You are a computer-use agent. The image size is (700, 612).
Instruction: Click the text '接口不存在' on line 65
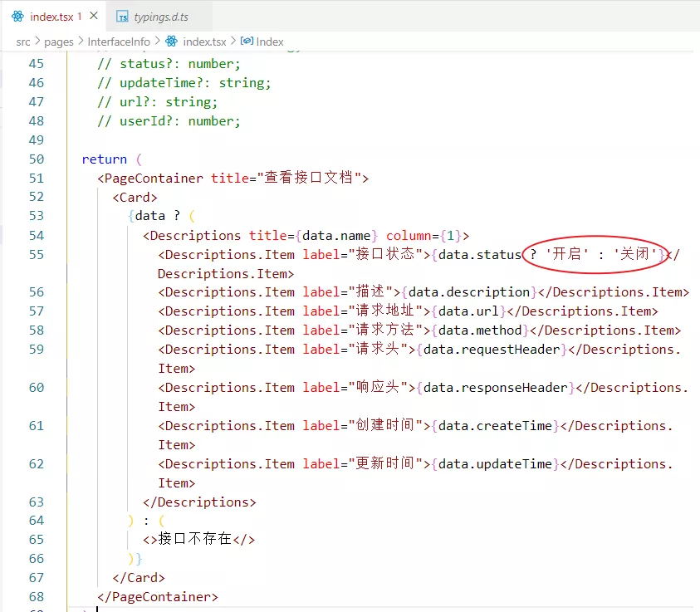click(195, 539)
